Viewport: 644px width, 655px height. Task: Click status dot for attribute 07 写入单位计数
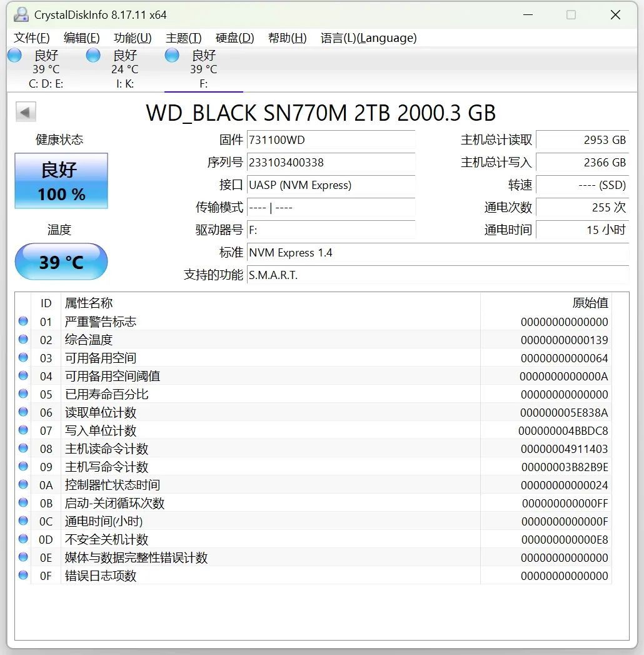tap(23, 430)
